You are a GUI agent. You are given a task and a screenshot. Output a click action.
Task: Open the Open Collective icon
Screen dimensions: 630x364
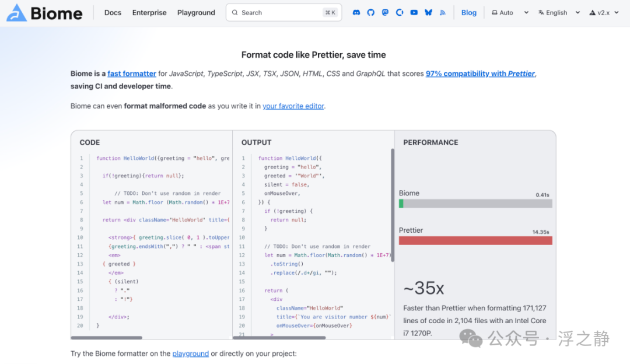pyautogui.click(x=400, y=12)
